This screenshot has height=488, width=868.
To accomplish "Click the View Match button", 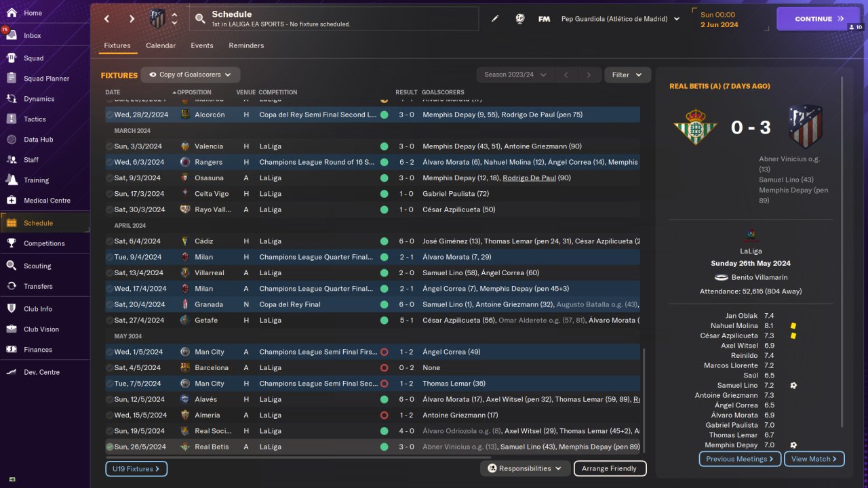I will click(814, 459).
